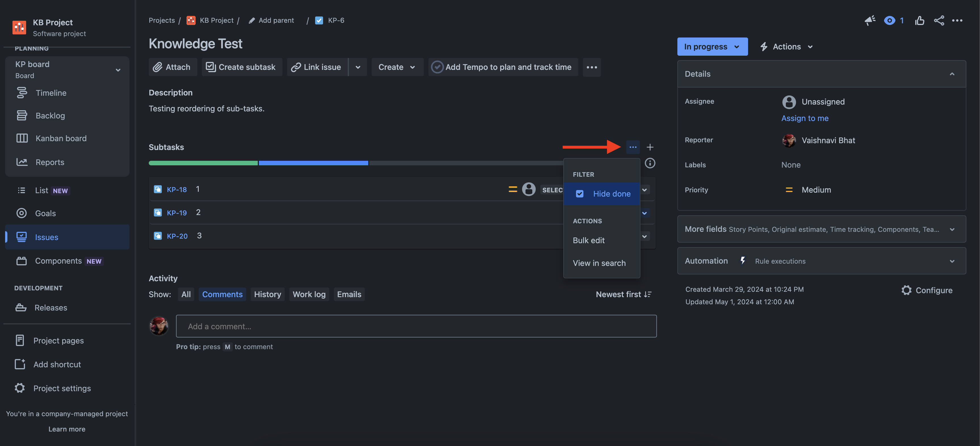
Task: Uncheck the Hide done checkbox
Action: coord(579,194)
